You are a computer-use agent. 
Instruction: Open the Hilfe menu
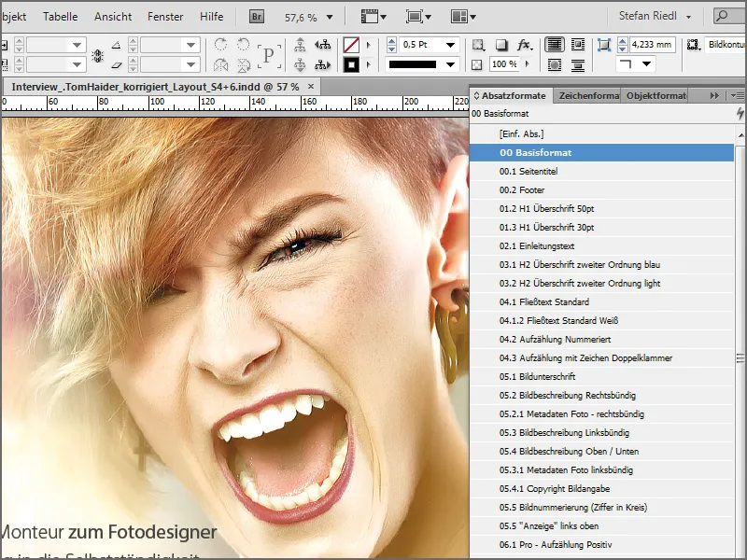tap(212, 17)
